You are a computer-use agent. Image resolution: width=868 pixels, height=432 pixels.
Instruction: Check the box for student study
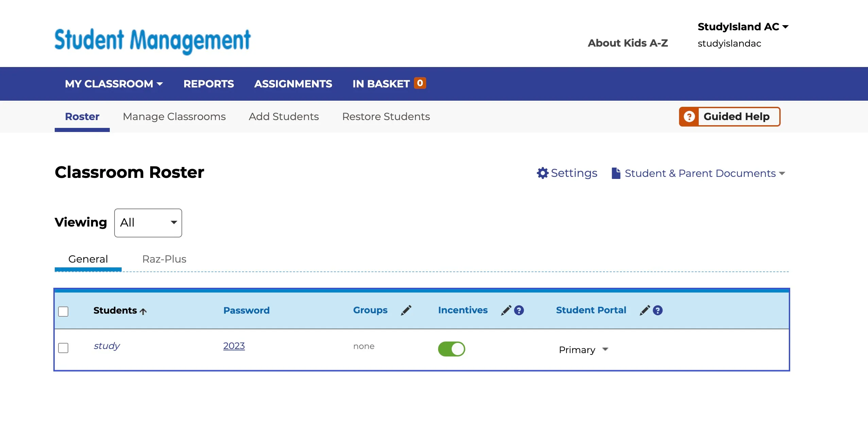[x=63, y=348]
